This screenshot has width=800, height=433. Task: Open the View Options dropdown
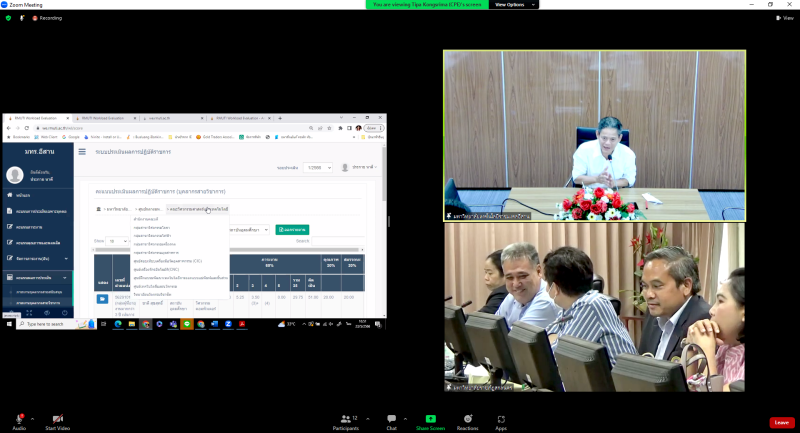(x=512, y=4)
